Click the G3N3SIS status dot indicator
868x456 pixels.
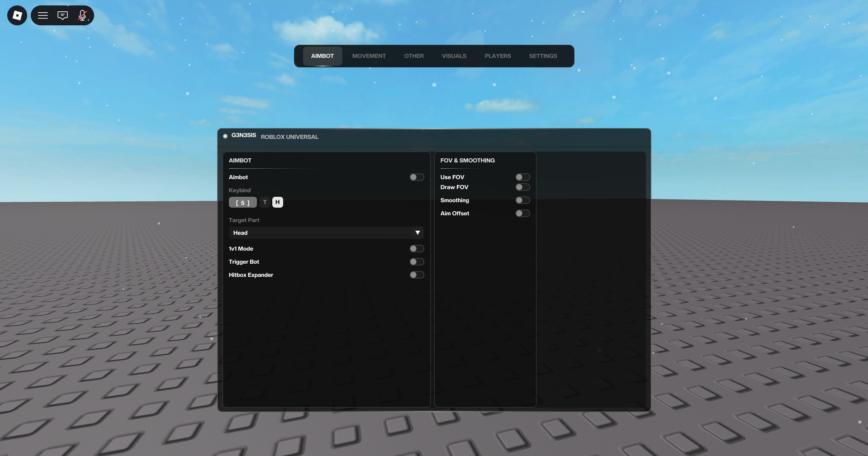pyautogui.click(x=225, y=136)
